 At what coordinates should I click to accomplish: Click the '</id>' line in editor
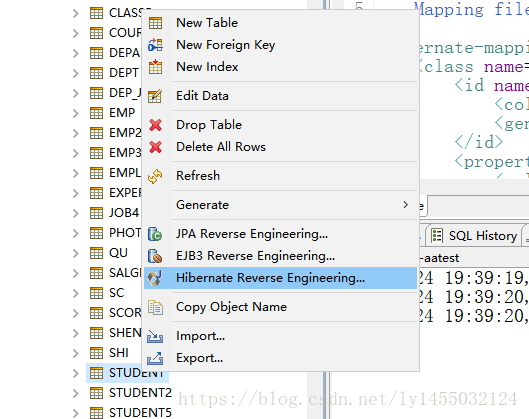479,142
